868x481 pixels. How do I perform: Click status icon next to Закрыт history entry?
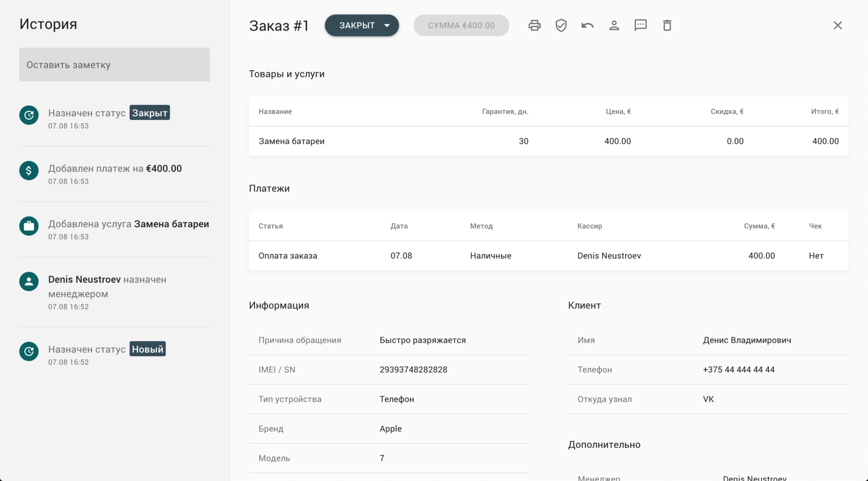tap(29, 115)
